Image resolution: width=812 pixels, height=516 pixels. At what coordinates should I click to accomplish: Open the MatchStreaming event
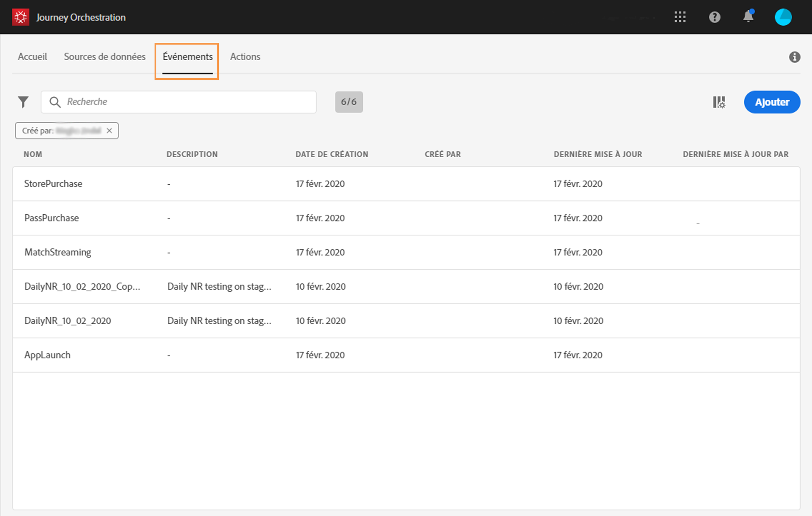pyautogui.click(x=57, y=252)
